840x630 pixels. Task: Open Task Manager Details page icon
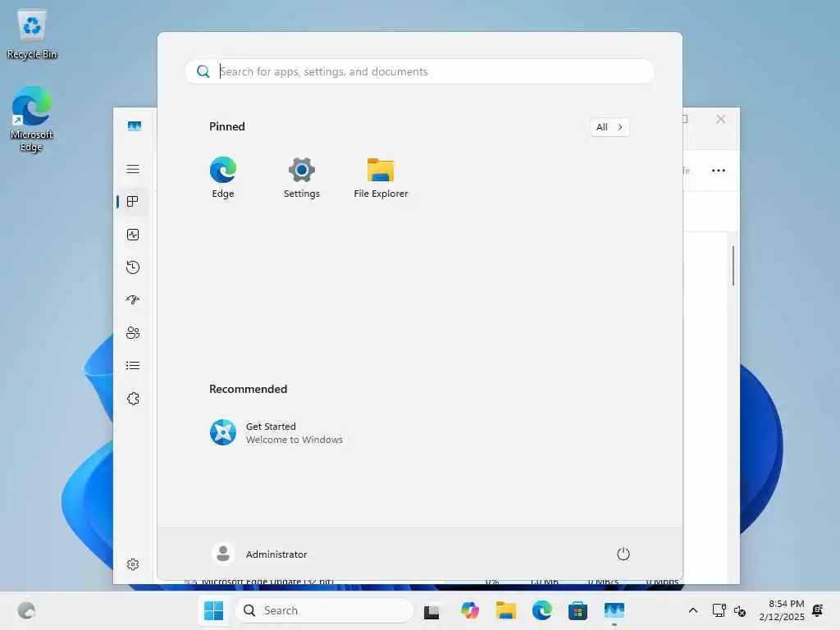pos(133,365)
